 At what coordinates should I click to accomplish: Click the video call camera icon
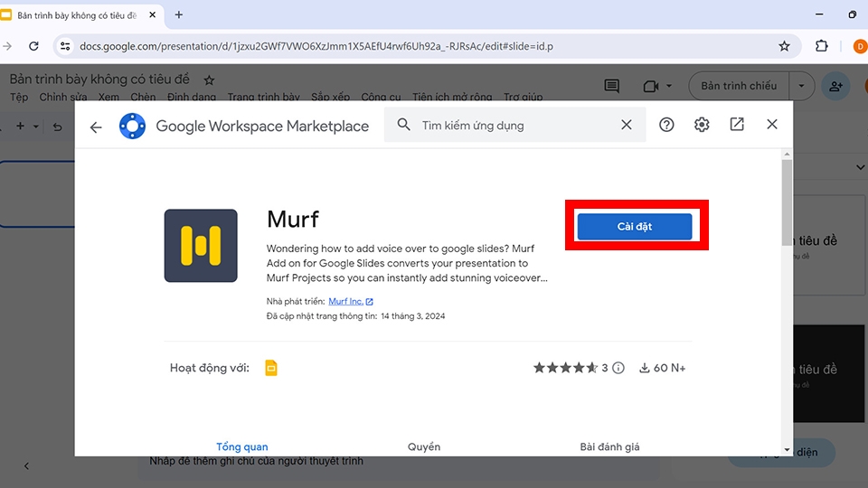650,87
